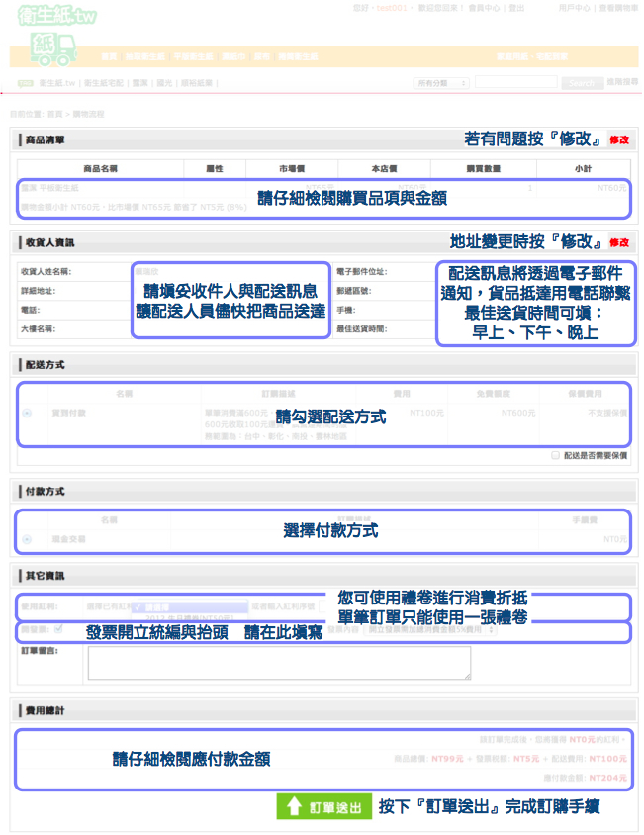
Task: Select 平版衛生紙 in the navigation bar
Action: (x=193, y=56)
